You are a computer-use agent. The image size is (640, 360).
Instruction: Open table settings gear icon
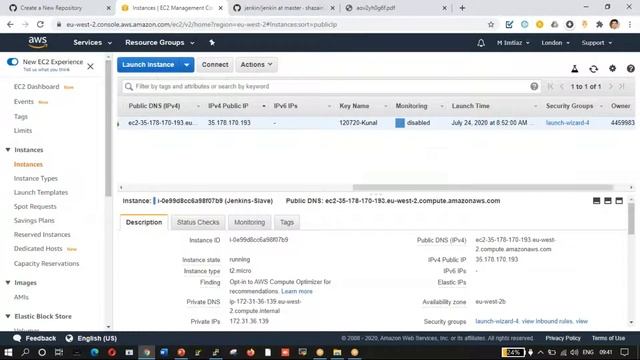point(612,69)
